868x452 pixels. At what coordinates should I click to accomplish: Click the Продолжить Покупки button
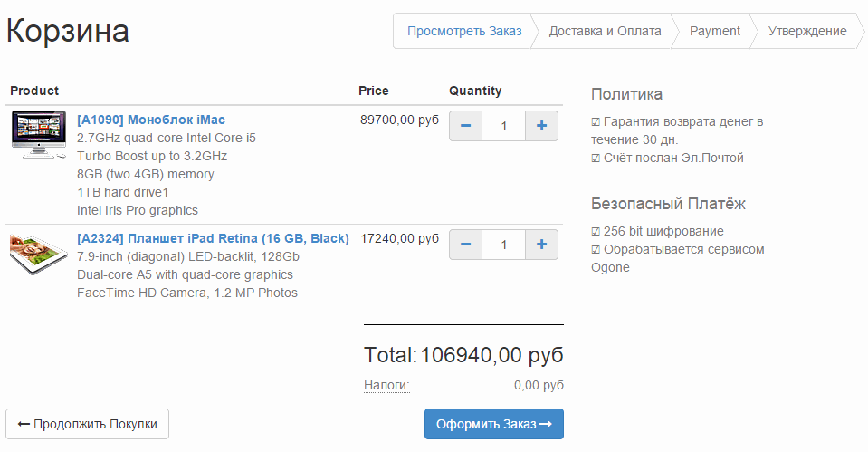point(88,424)
